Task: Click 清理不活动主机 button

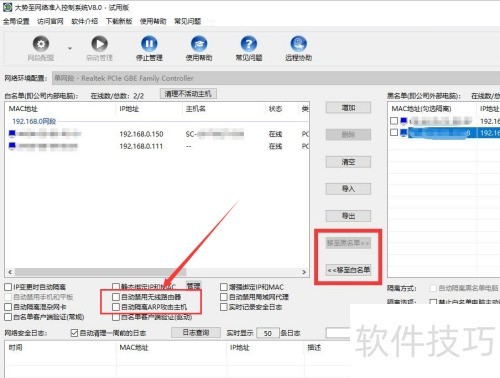Action: tap(188, 94)
